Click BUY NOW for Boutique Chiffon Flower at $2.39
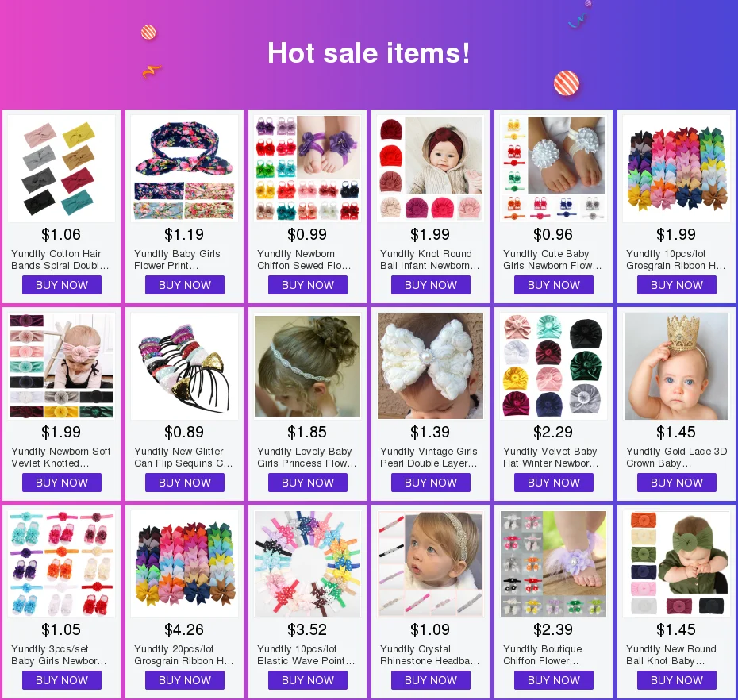The height and width of the screenshot is (700, 738). click(554, 680)
